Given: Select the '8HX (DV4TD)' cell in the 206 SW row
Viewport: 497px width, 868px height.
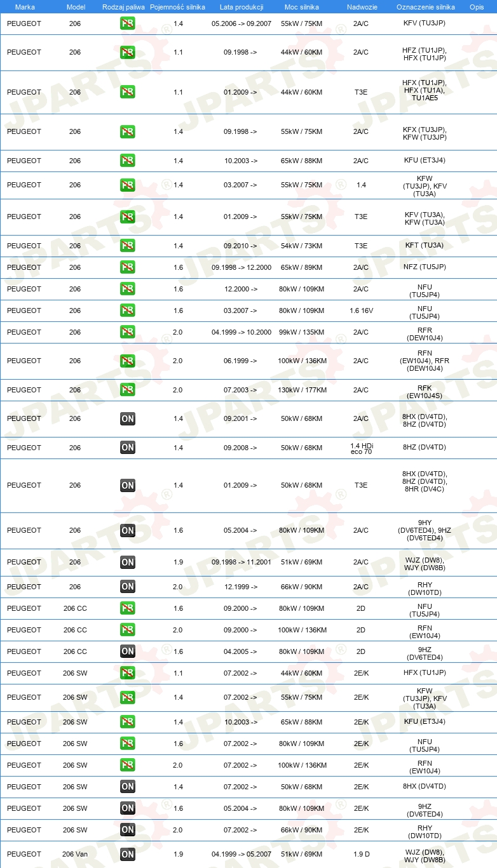Looking at the screenshot, I should click(425, 787).
